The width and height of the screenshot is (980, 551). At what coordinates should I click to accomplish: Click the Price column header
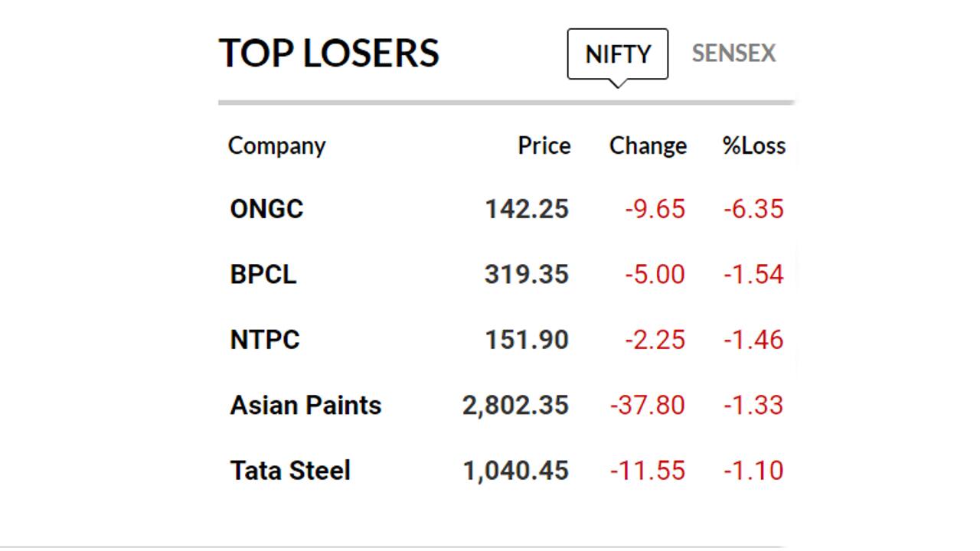(x=544, y=145)
